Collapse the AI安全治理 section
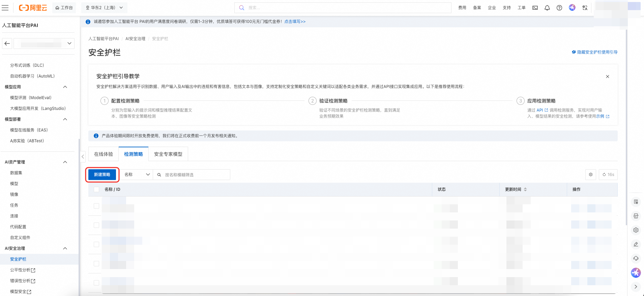Image resolution: width=644 pixels, height=296 pixels. coord(65,248)
